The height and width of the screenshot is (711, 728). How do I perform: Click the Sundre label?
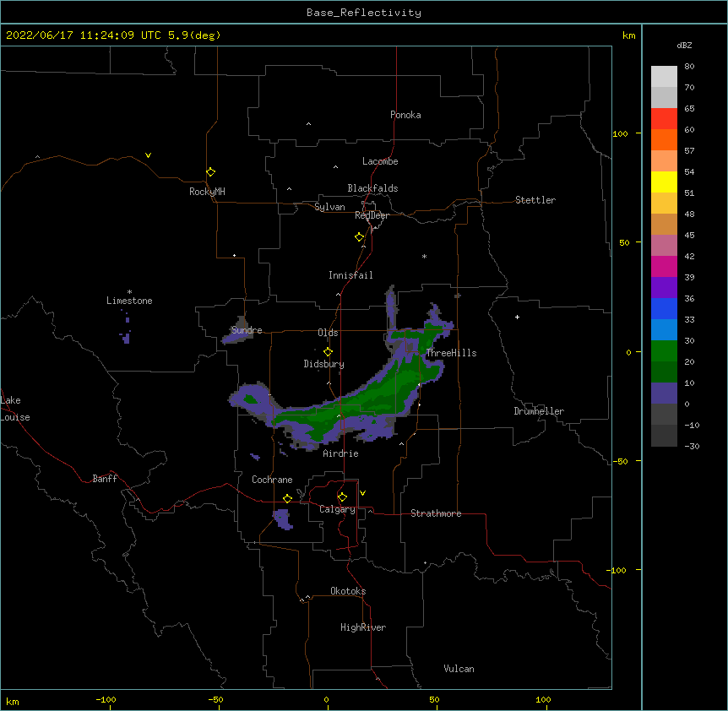(x=247, y=330)
